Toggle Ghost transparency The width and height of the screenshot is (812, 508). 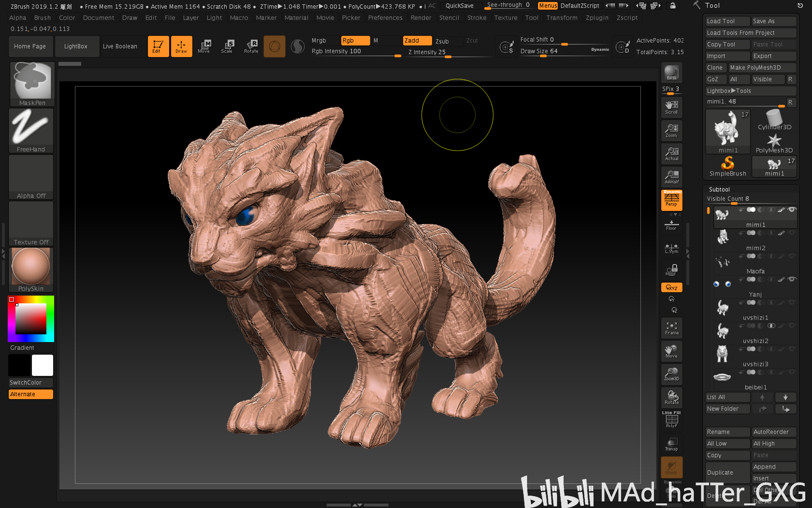(x=671, y=467)
